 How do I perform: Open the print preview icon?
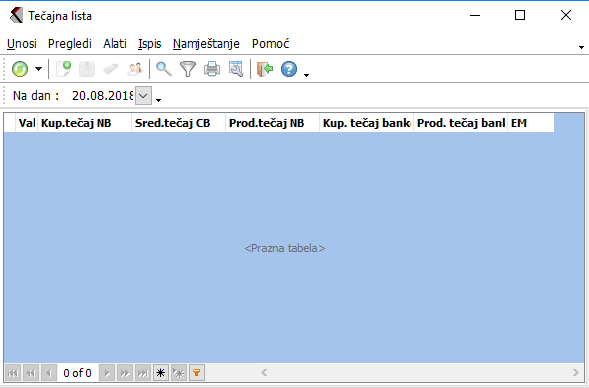click(236, 69)
